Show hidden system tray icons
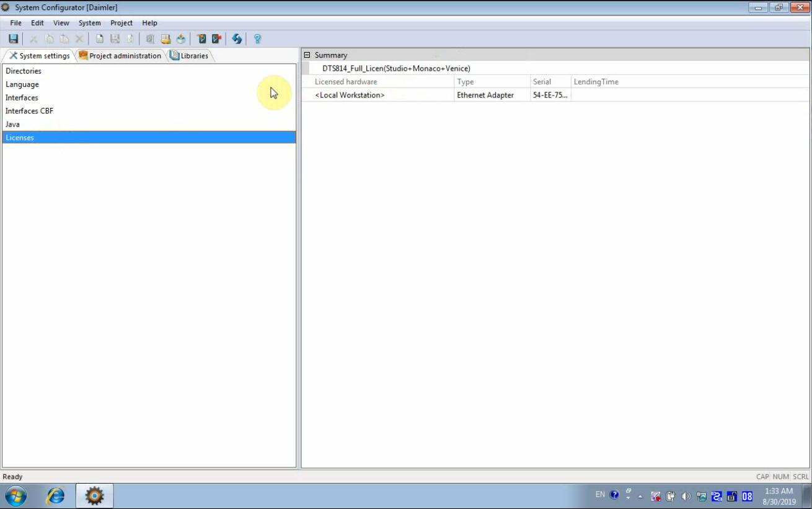Viewport: 812px width, 509px height. click(640, 497)
